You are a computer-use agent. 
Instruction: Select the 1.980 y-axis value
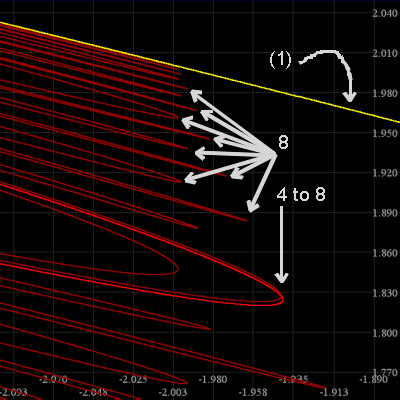click(385, 93)
